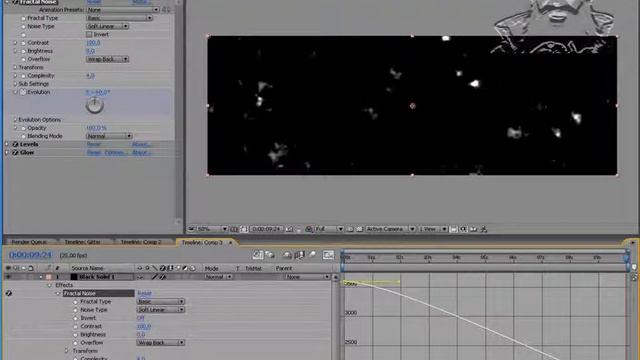The width and height of the screenshot is (640, 360).
Task: Toggle Fractal Noise effect switch in timeline
Action: (9, 293)
